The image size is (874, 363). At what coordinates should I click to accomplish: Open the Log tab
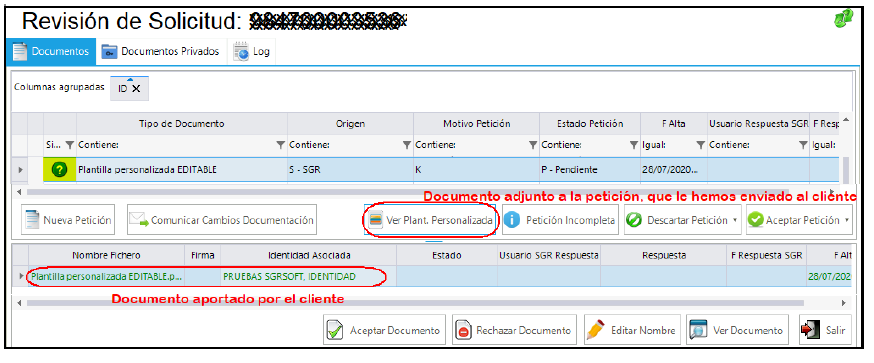point(252,51)
